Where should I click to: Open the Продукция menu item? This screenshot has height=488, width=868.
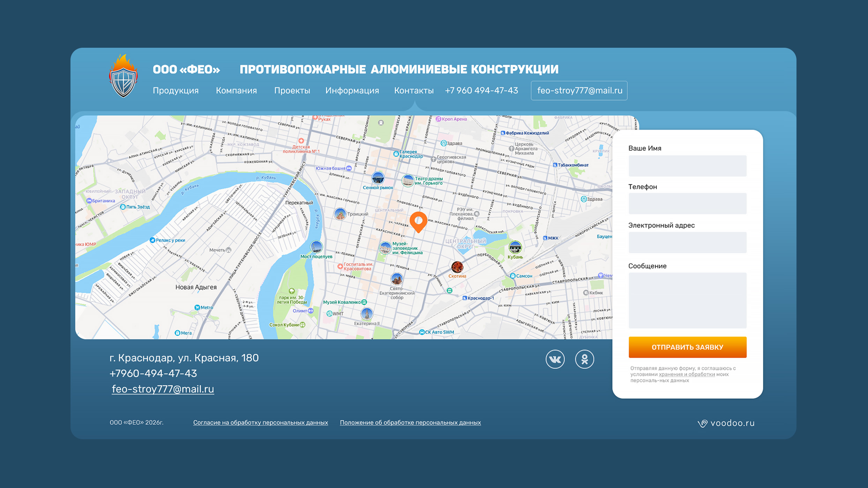(x=175, y=91)
